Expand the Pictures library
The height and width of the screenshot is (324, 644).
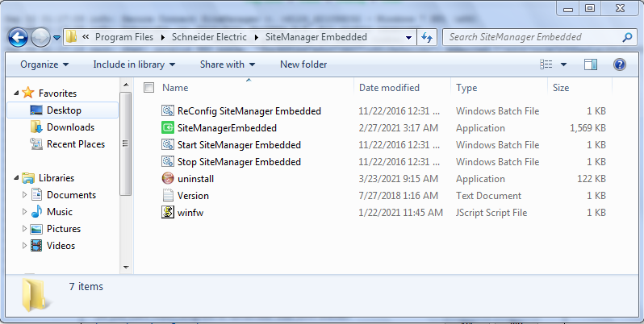click(x=24, y=228)
